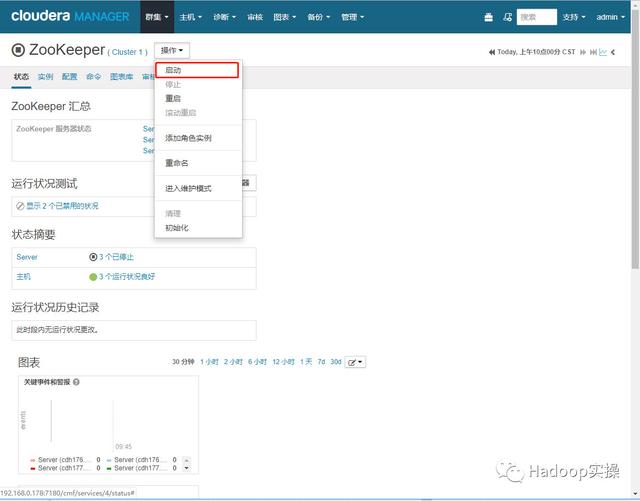
Task: Open the 诊断 dropdown in the navbar
Action: [x=224, y=17]
